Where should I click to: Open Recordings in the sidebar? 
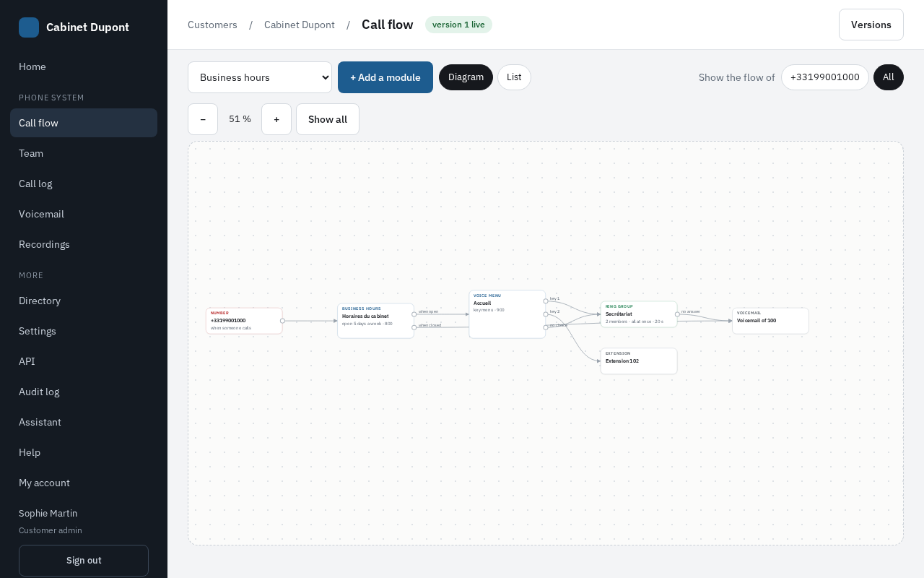click(84, 244)
